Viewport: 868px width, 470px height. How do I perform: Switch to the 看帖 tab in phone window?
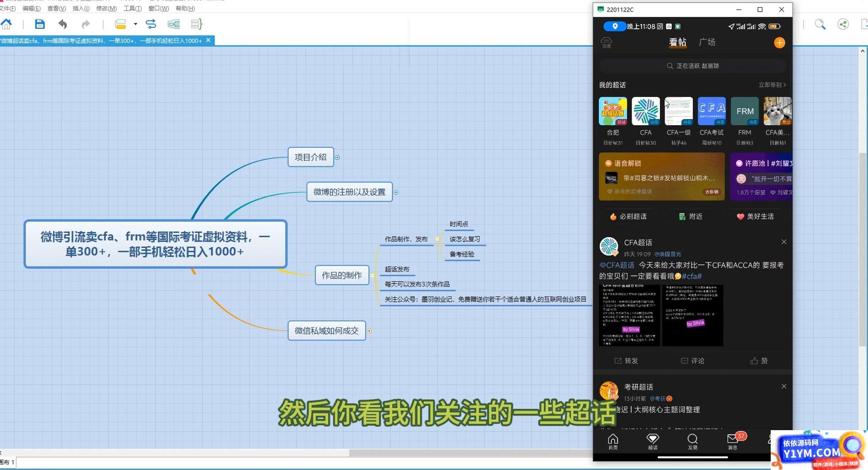click(677, 42)
